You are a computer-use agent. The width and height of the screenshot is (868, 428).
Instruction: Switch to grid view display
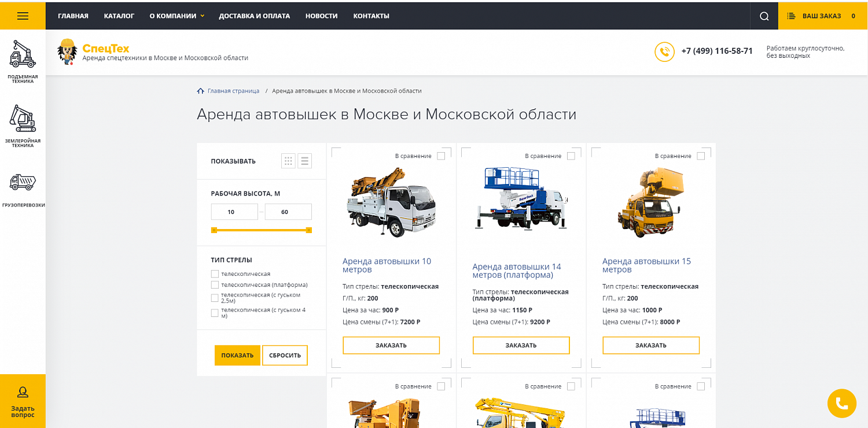coord(288,161)
